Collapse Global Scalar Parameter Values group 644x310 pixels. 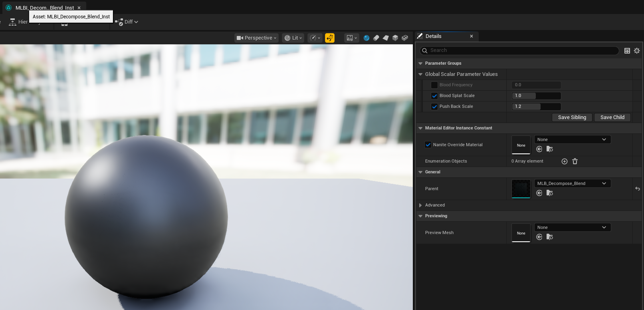click(420, 74)
